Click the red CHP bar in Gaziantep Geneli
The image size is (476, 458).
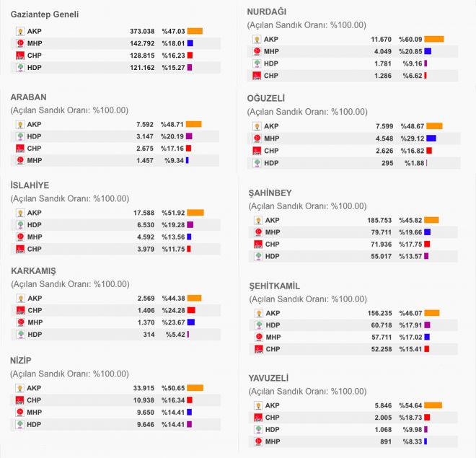click(x=190, y=56)
